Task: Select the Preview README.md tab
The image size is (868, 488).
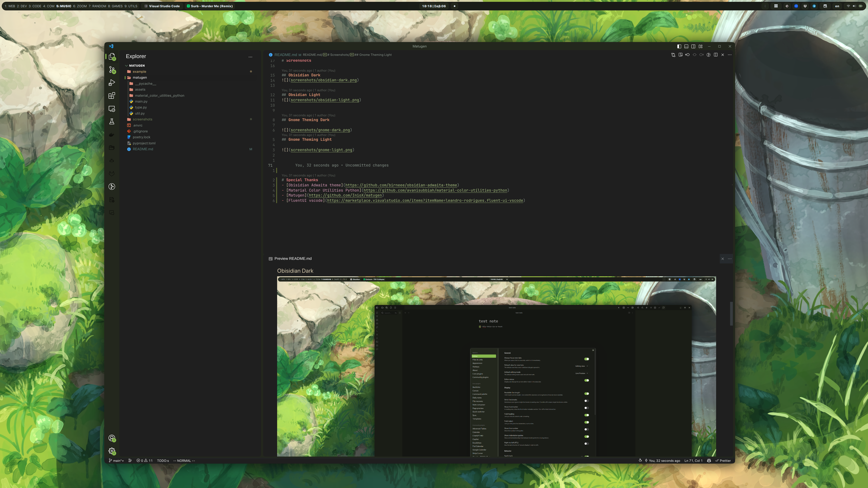Action: click(x=292, y=259)
